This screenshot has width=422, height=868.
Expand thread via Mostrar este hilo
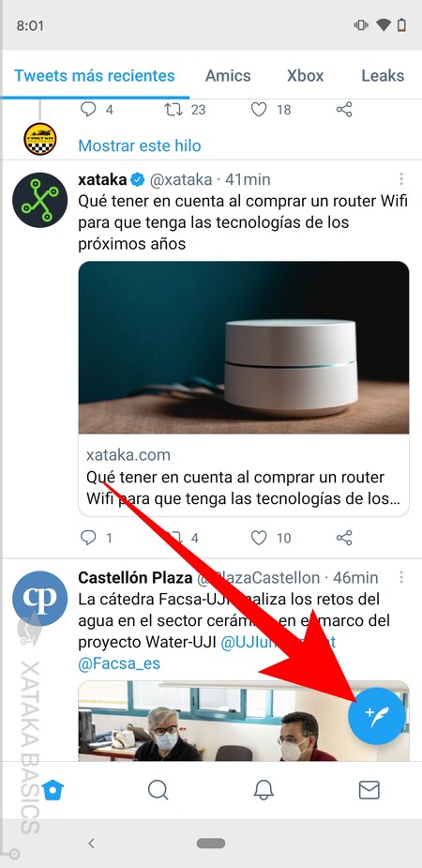[140, 146]
